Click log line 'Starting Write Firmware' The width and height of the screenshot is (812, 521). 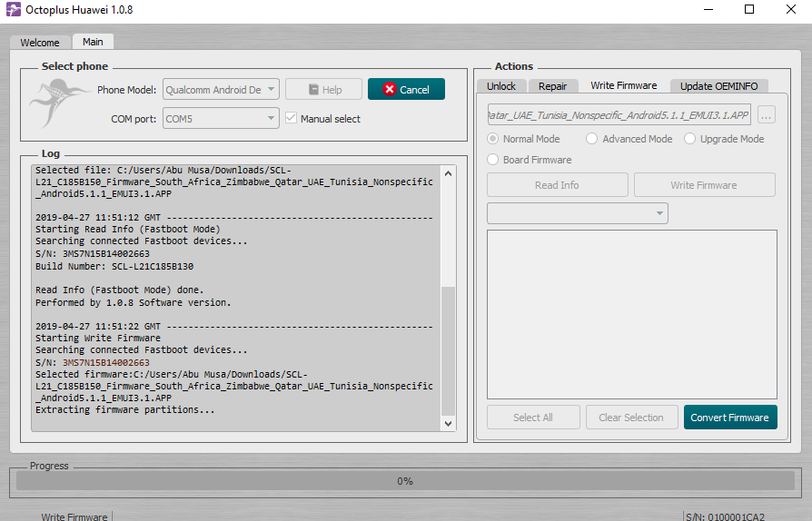pos(98,338)
